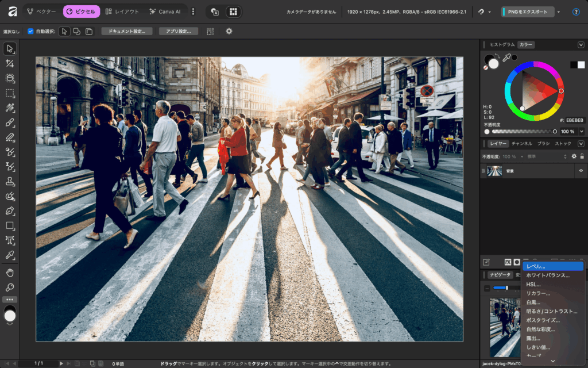The width and height of the screenshot is (588, 368).
Task: Click the PNGをエクスポート button
Action: point(528,11)
